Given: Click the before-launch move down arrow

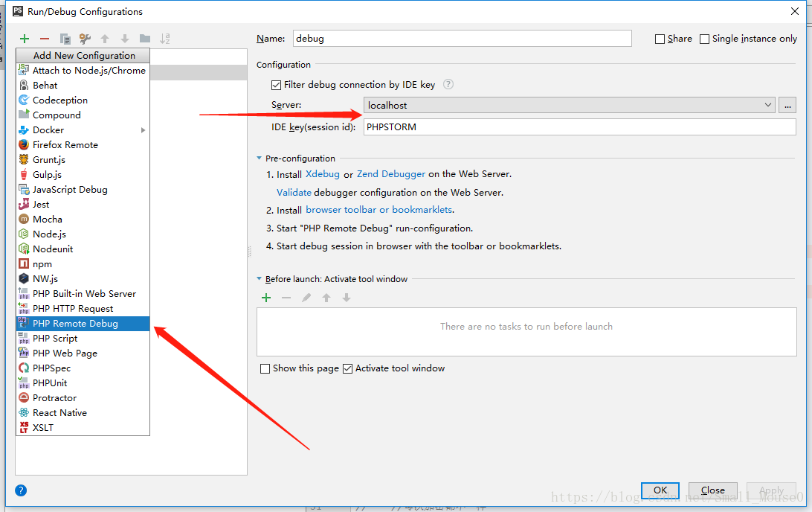Looking at the screenshot, I should (x=347, y=298).
